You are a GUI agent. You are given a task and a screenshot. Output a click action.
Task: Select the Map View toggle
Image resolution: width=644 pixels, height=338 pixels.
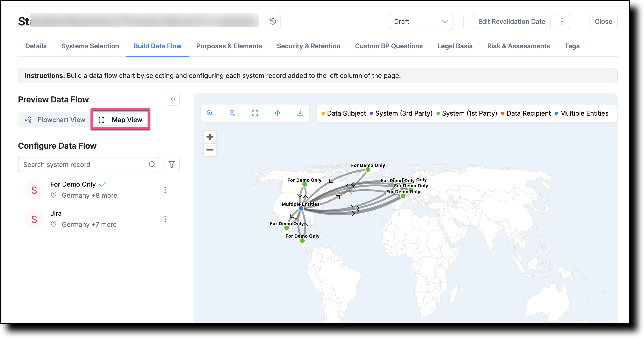[x=120, y=120]
